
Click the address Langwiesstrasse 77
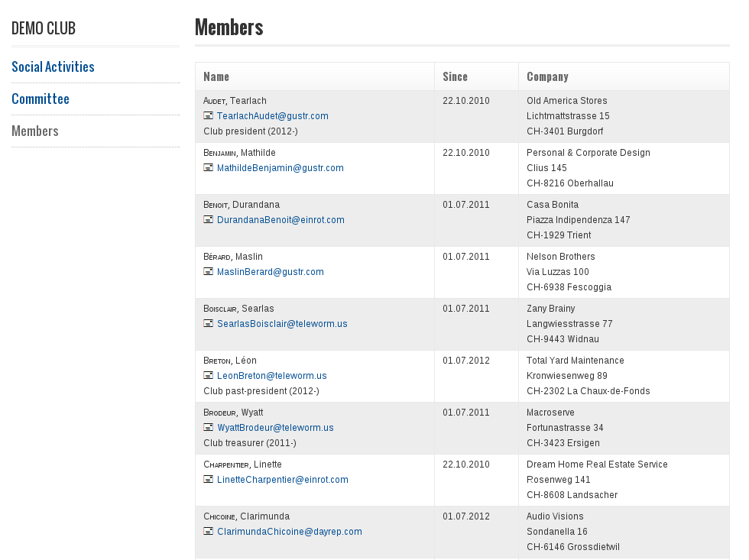[x=569, y=324]
